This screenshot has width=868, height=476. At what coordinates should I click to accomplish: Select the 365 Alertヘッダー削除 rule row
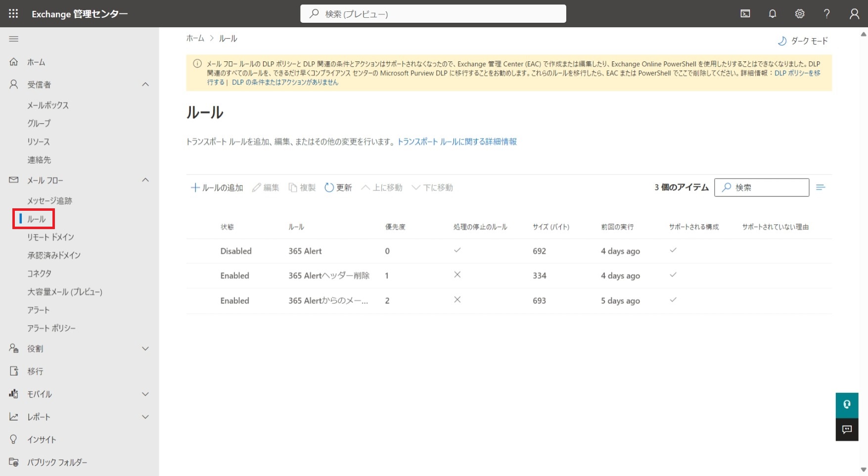pos(328,276)
